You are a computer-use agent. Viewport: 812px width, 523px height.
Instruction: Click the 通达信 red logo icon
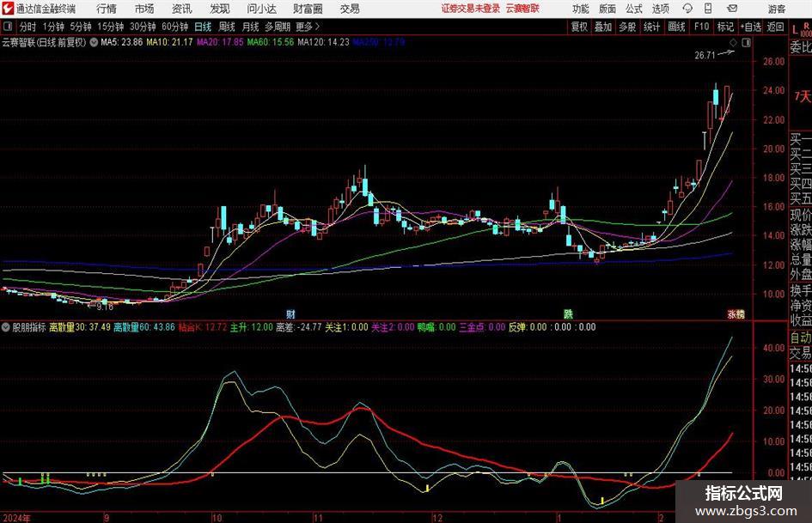tap(8, 9)
